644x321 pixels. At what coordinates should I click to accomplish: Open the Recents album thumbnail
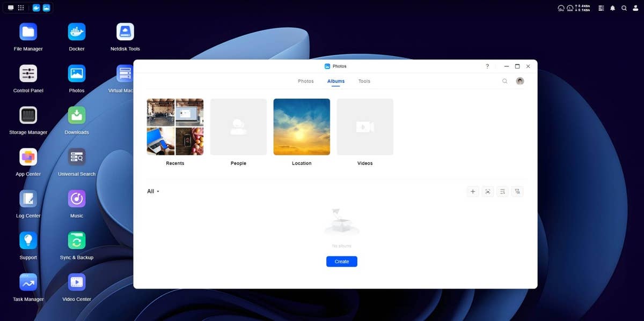point(175,127)
